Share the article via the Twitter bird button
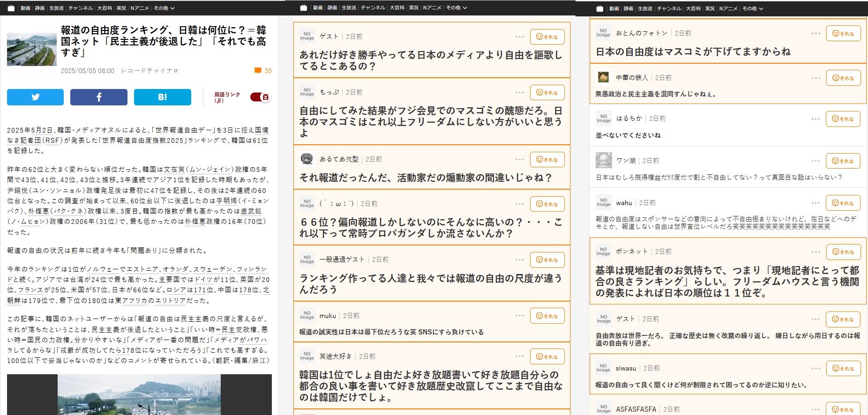Viewport: 868px width, 415px height. pos(35,97)
